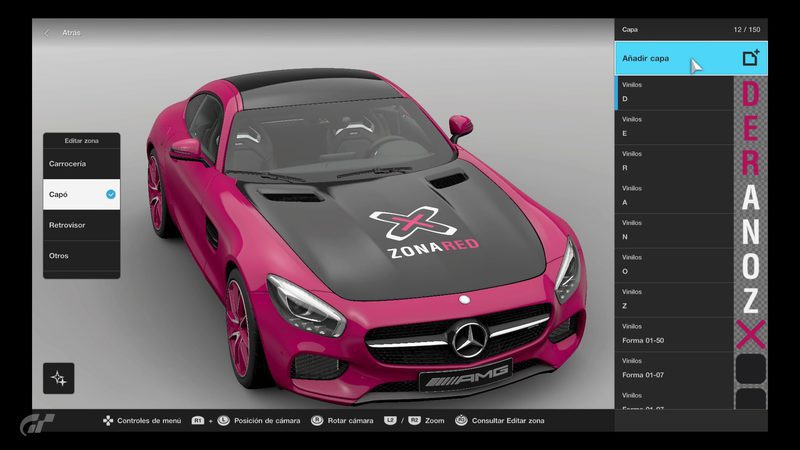
Task: Click Controles de menú text
Action: (149, 420)
